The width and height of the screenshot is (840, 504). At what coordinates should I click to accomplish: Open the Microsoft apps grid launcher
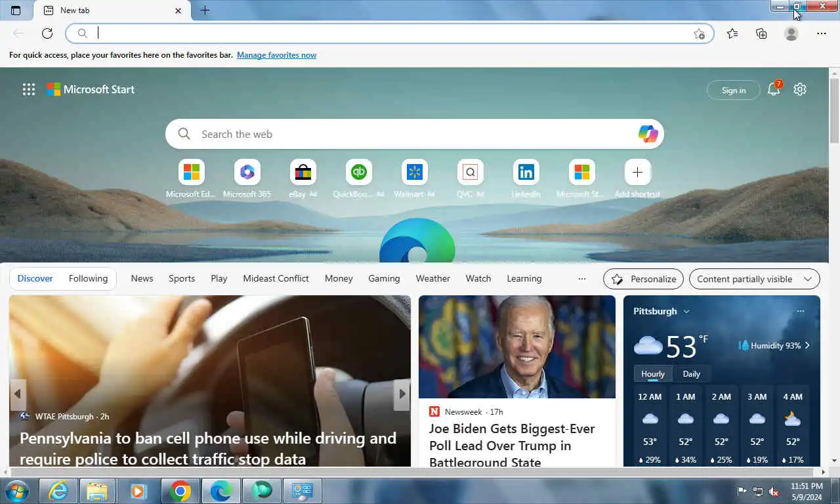[x=29, y=90]
